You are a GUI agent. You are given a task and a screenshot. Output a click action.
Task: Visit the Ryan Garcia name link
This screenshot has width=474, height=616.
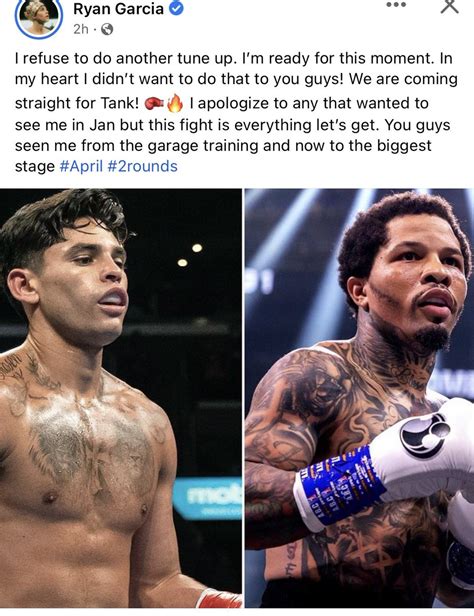pyautogui.click(x=118, y=8)
